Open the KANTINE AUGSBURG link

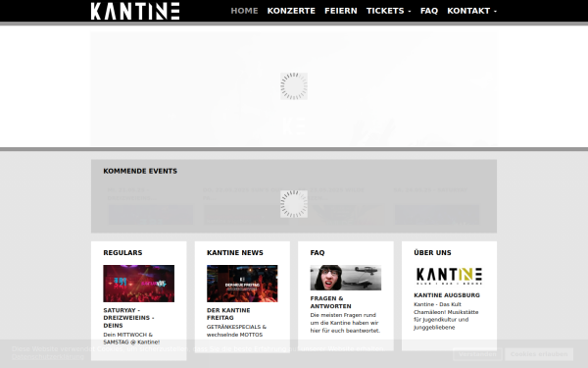click(447, 295)
